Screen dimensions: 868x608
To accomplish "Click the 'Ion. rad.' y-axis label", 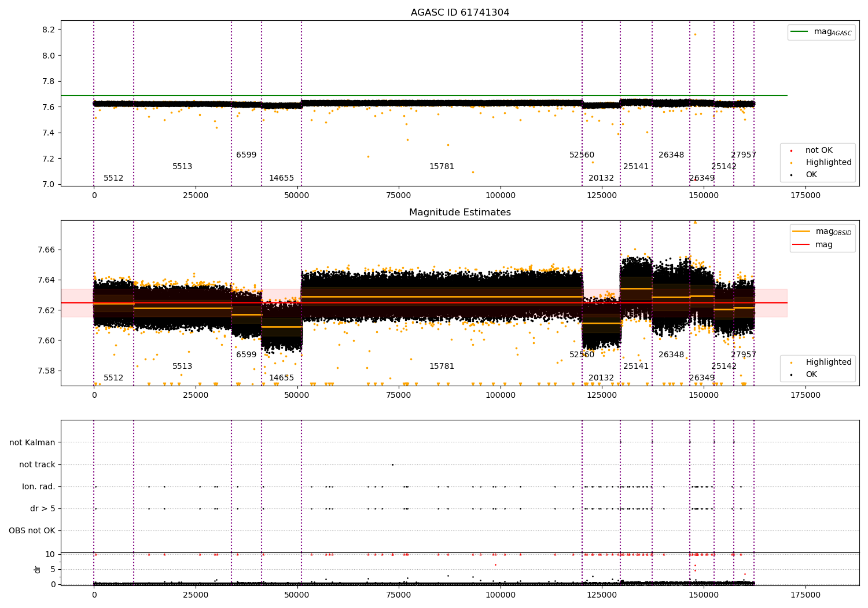I will (39, 487).
